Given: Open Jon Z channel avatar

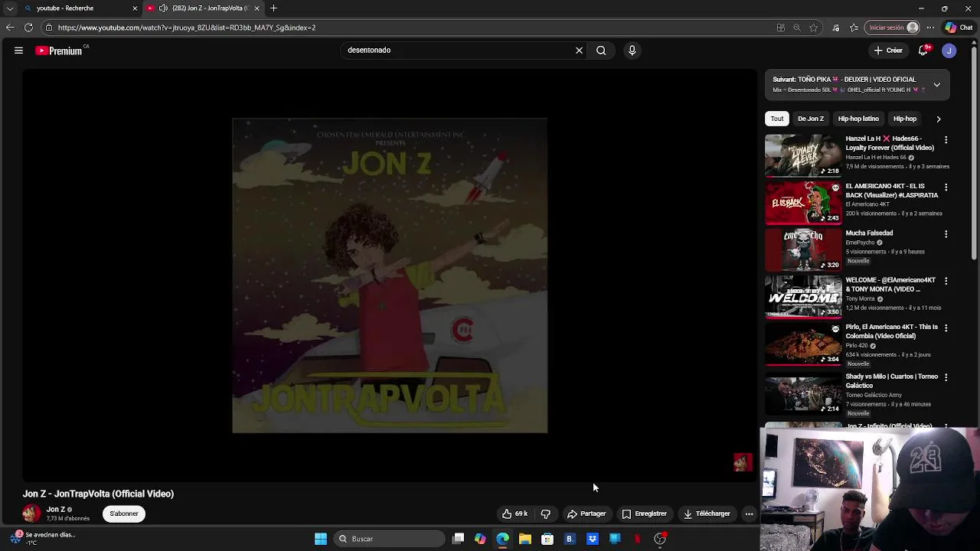Looking at the screenshot, I should tap(31, 514).
